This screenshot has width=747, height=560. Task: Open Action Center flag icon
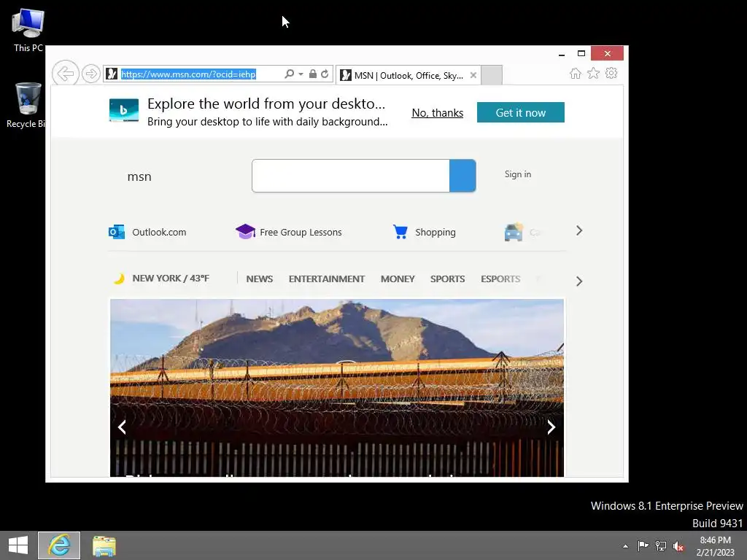click(x=643, y=545)
